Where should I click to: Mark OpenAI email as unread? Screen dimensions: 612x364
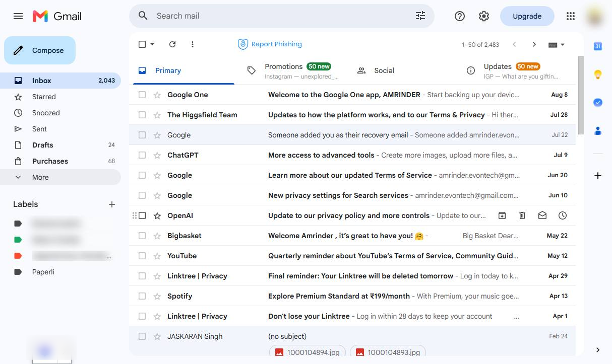point(542,215)
